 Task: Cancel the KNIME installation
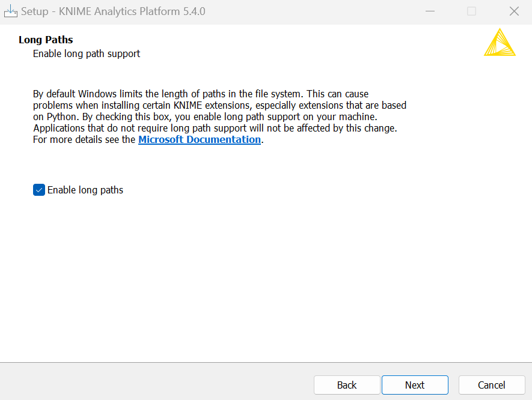pos(492,385)
